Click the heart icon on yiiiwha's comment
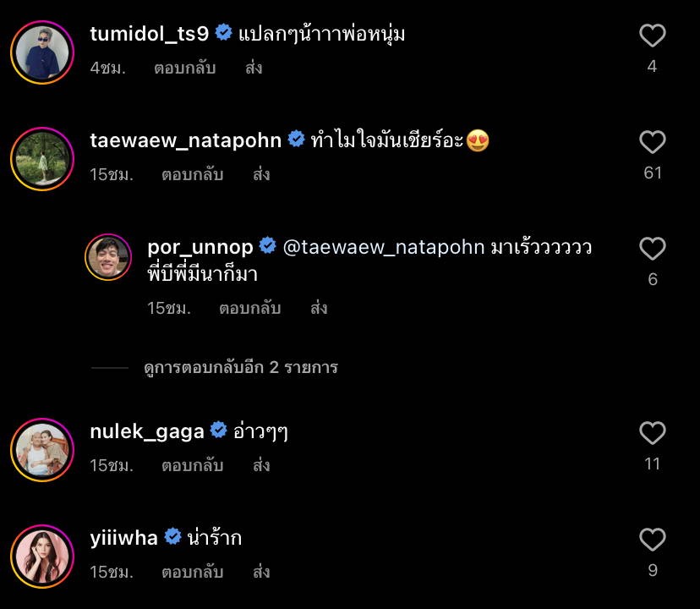The height and width of the screenshot is (609, 700). click(652, 540)
